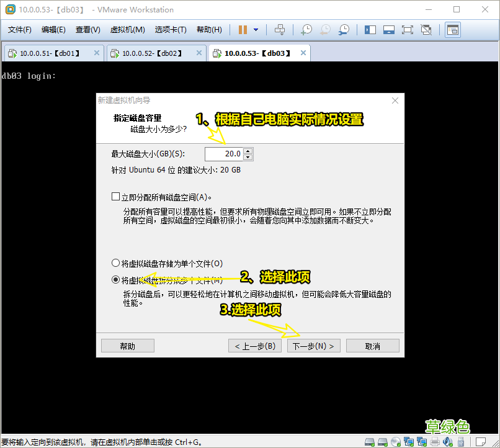500x448 pixels.
Task: Proceed with the 下一步(N) > button
Action: tap(314, 346)
